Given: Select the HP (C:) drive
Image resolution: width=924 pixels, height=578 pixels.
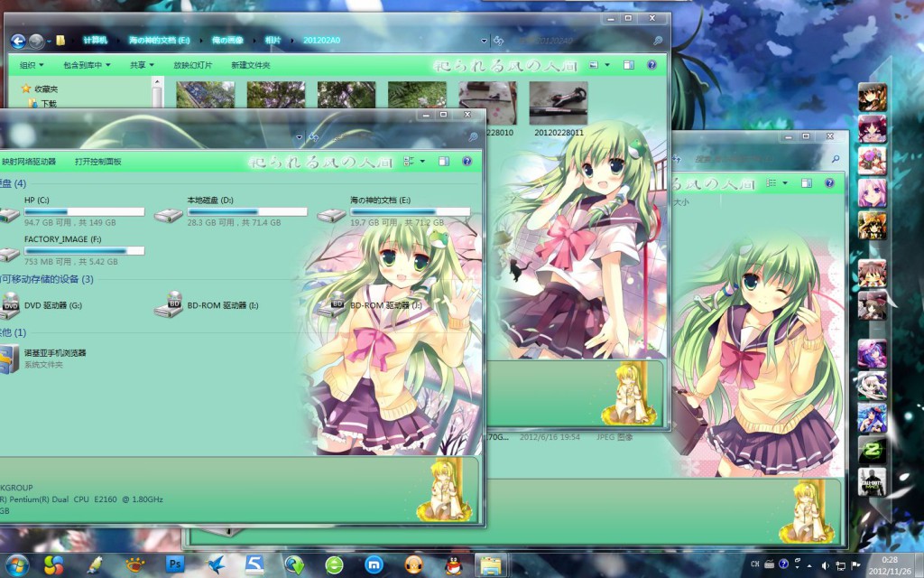Looking at the screenshot, I should click(x=72, y=211).
